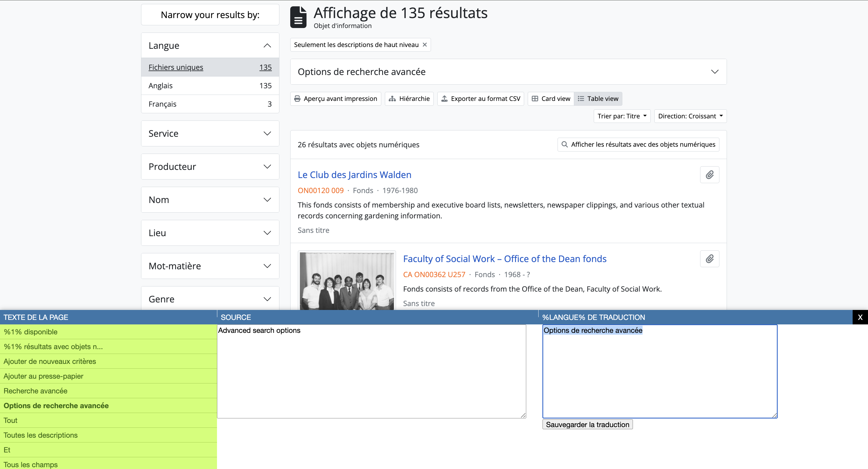Select 'Toutes les descriptions' text entry
Screen dimensions: 868x469
tap(40, 435)
